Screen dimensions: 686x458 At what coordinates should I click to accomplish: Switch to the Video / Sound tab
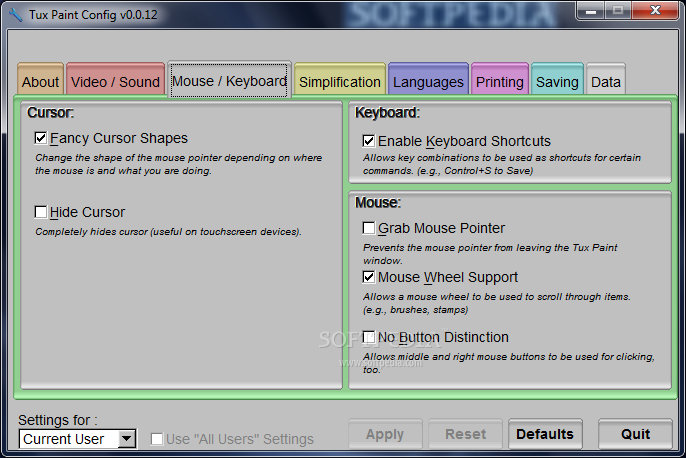116,80
